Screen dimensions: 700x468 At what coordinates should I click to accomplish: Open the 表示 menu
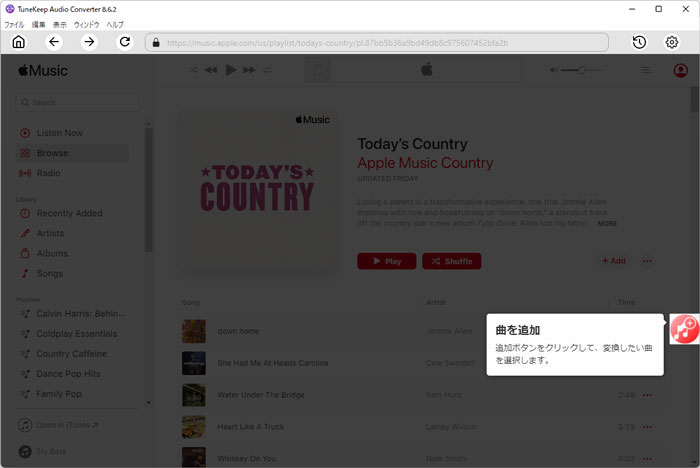click(60, 25)
